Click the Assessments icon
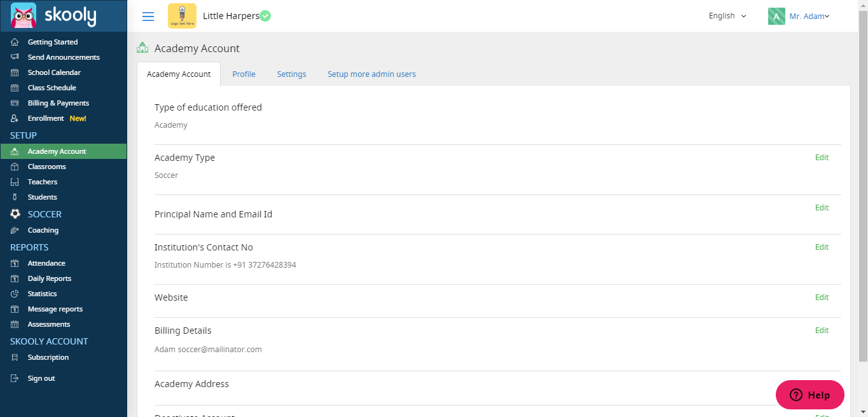868x417 pixels. 15,324
